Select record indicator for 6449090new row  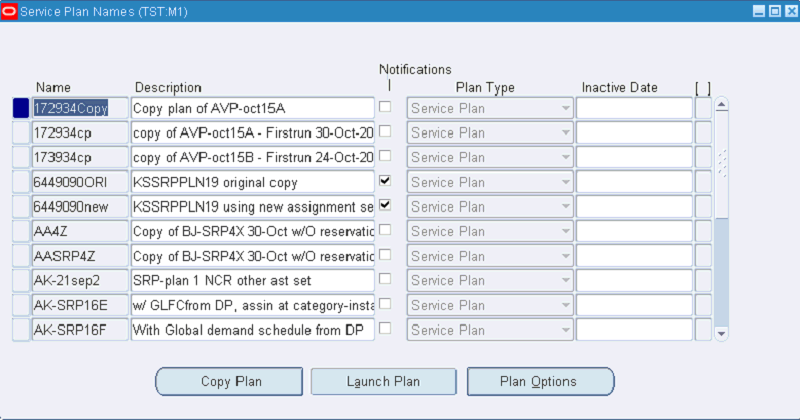(x=21, y=207)
